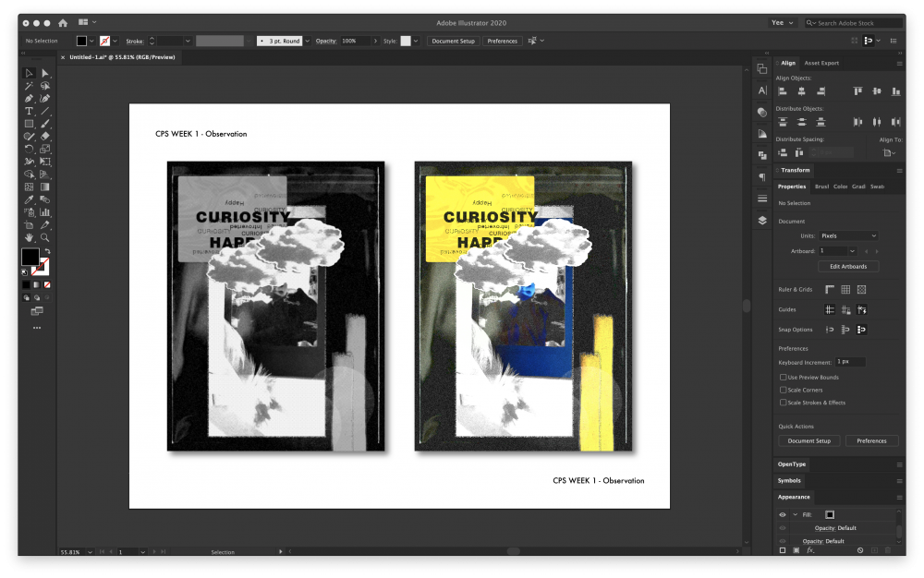This screenshot has width=924, height=578.
Task: Toggle Fill visibility eye in Appearance
Action: [x=783, y=514]
